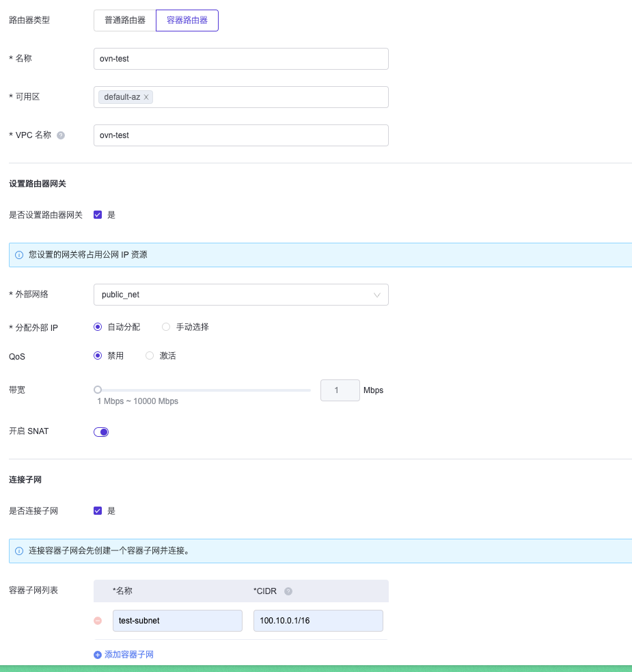Click the test-subnet name input field
This screenshot has width=632, height=672.
pyautogui.click(x=177, y=621)
